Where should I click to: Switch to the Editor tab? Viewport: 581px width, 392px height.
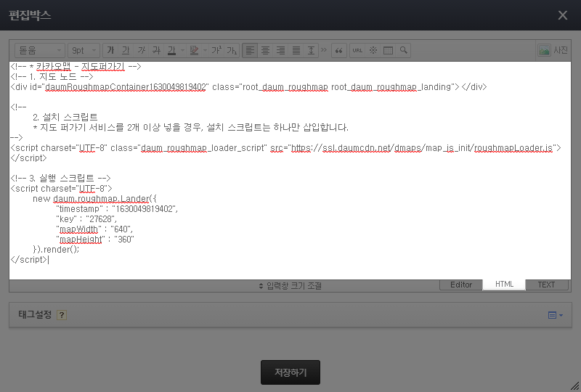pos(461,285)
